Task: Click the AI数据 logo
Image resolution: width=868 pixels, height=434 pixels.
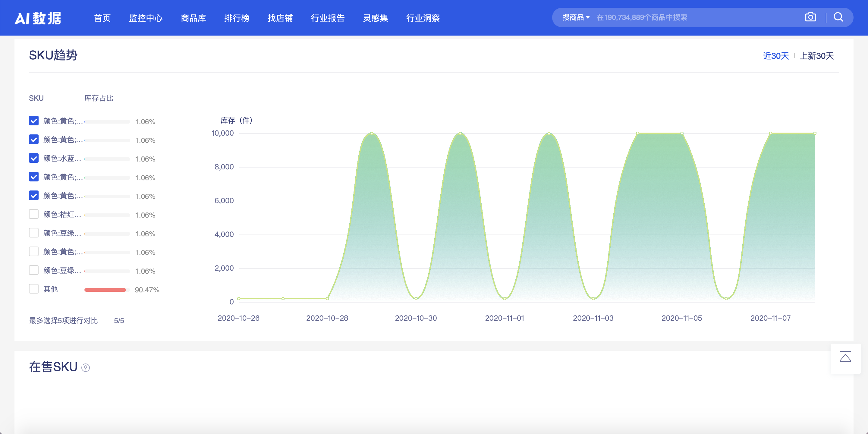Action: [38, 17]
